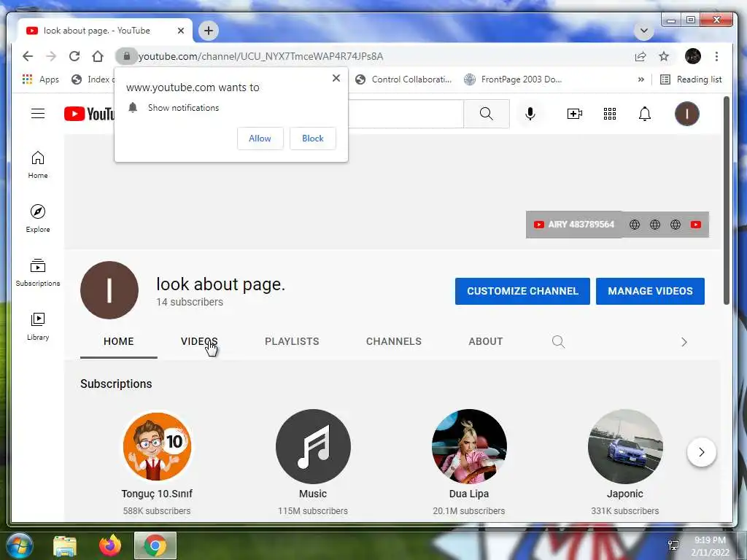This screenshot has height=560, width=747.
Task: Open the Chrome three-dot menu
Action: (x=716, y=56)
